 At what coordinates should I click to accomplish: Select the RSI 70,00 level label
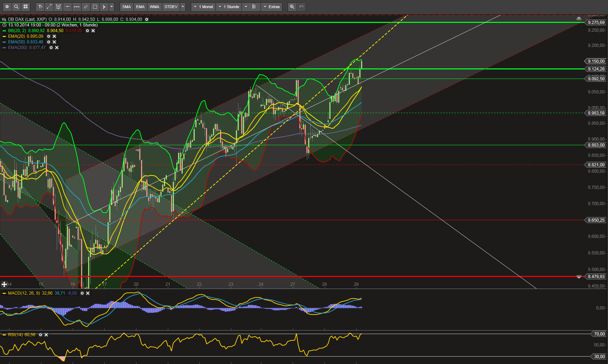click(x=598, y=334)
